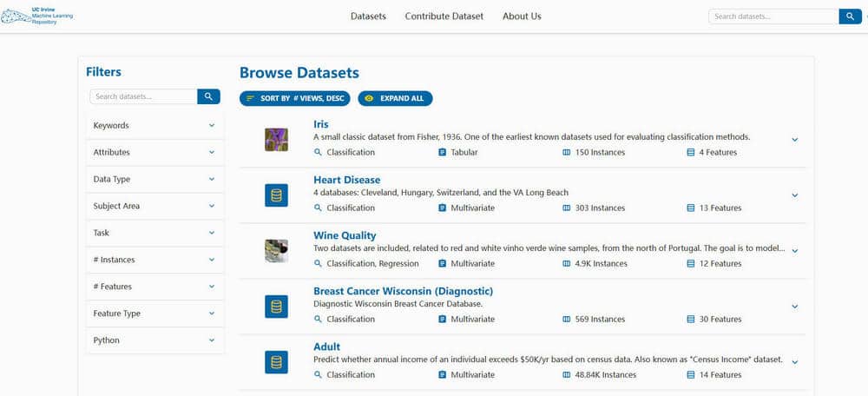Expand the Keywords filter section
Image resolution: width=868 pixels, height=396 pixels.
[x=155, y=126]
